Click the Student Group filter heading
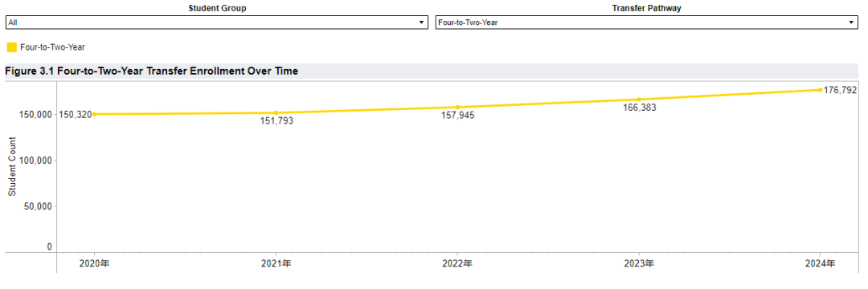868x289 pixels. tap(217, 8)
